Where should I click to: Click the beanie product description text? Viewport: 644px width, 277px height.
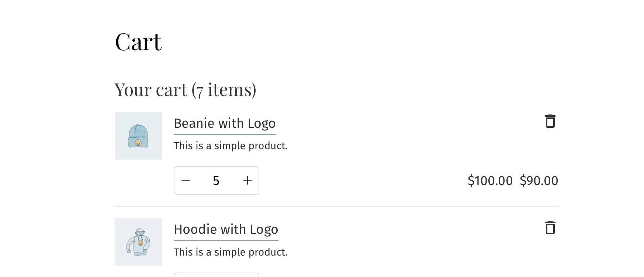tap(231, 146)
